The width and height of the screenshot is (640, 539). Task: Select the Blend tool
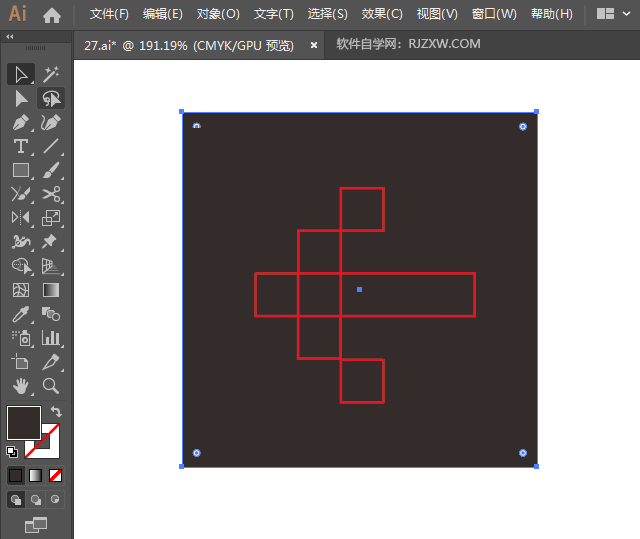coord(51,314)
